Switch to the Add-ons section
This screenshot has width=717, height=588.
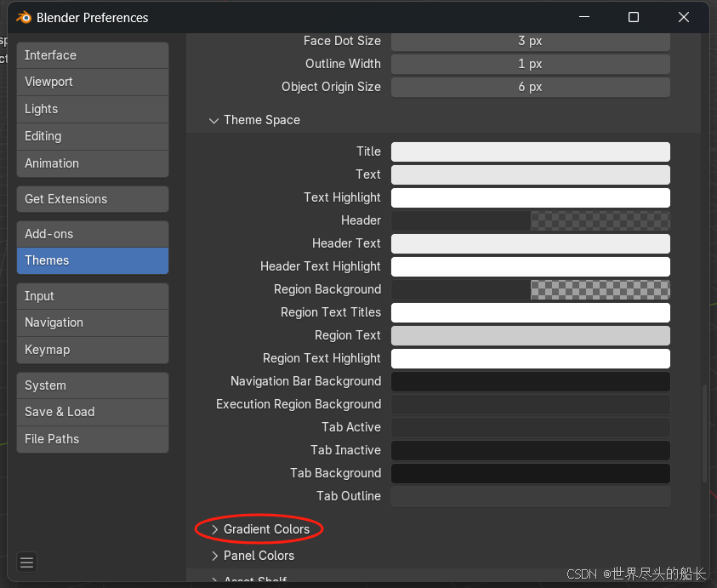click(x=93, y=234)
